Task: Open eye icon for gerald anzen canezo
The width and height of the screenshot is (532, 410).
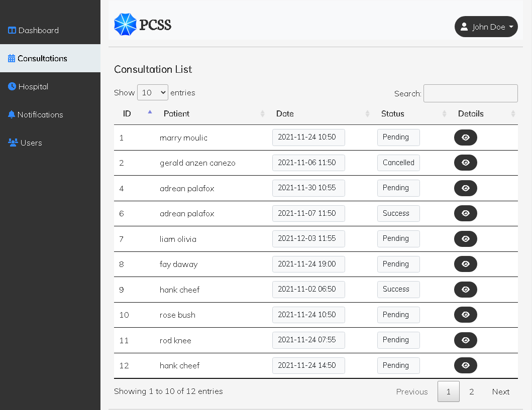Action: [x=465, y=163]
